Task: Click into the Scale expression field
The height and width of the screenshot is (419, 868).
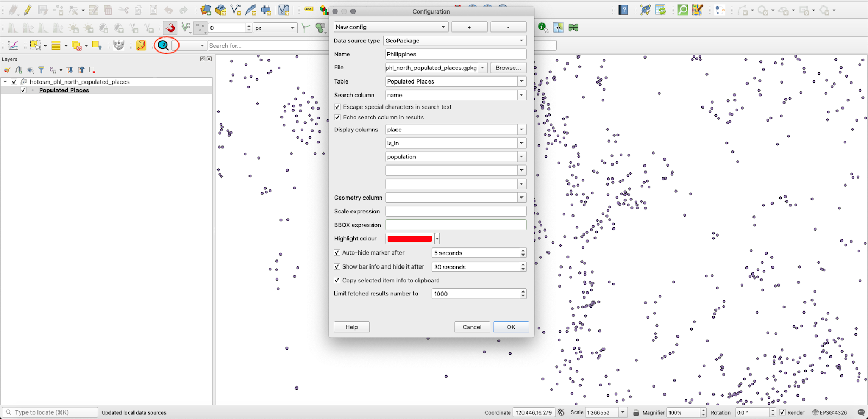Action: tap(455, 211)
